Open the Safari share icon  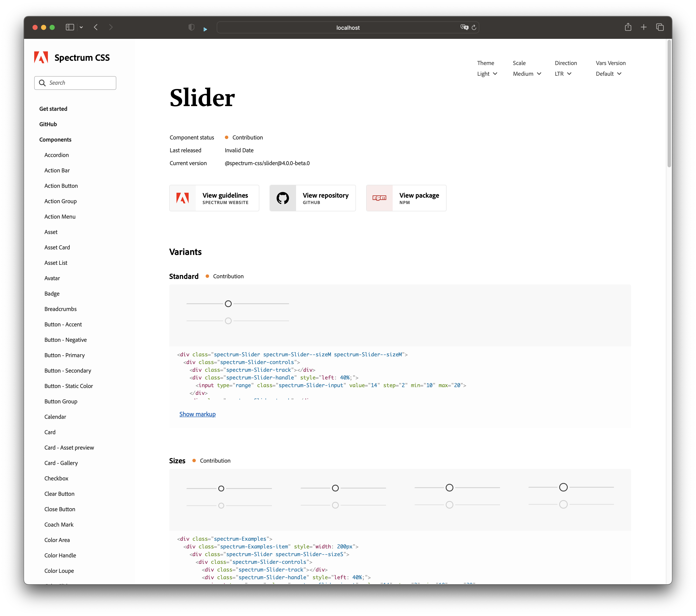coord(628,27)
